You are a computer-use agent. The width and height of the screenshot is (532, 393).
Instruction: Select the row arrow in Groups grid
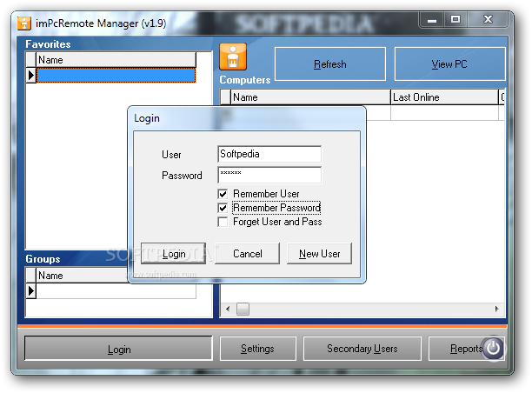(31, 291)
